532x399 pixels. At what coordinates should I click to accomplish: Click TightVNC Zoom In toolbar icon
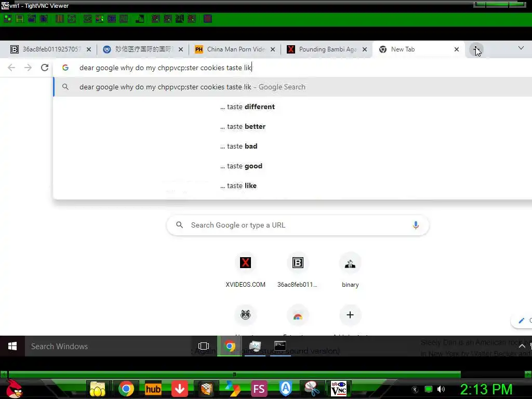click(x=155, y=19)
